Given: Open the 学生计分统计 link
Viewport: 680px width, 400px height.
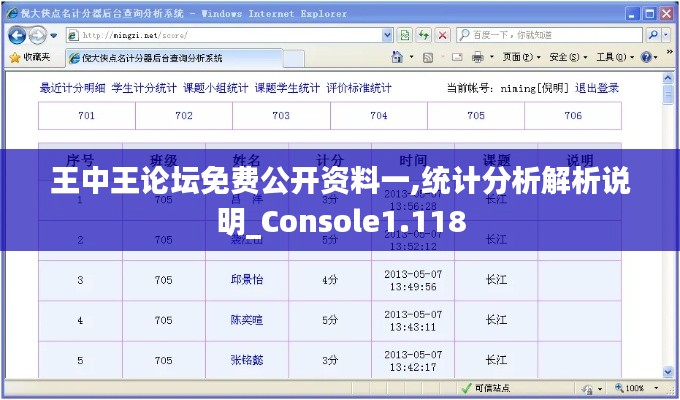Looking at the screenshot, I should pos(144,88).
